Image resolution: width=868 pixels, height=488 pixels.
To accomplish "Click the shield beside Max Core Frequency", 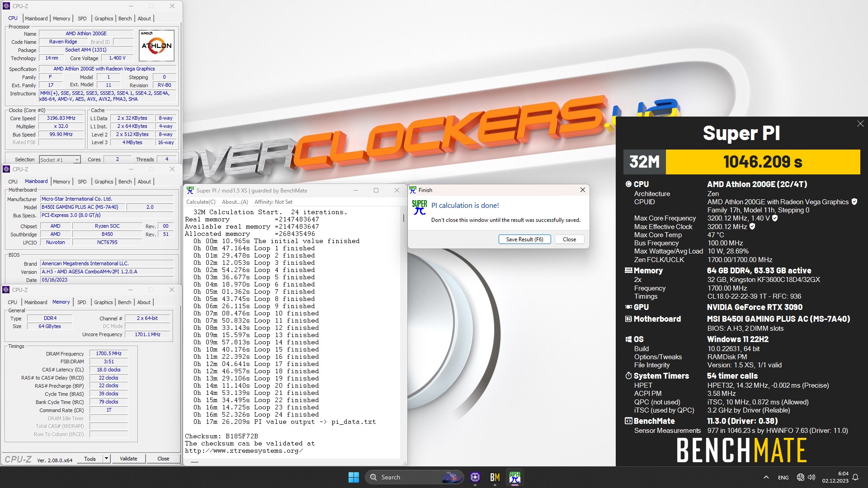I will coord(774,218).
